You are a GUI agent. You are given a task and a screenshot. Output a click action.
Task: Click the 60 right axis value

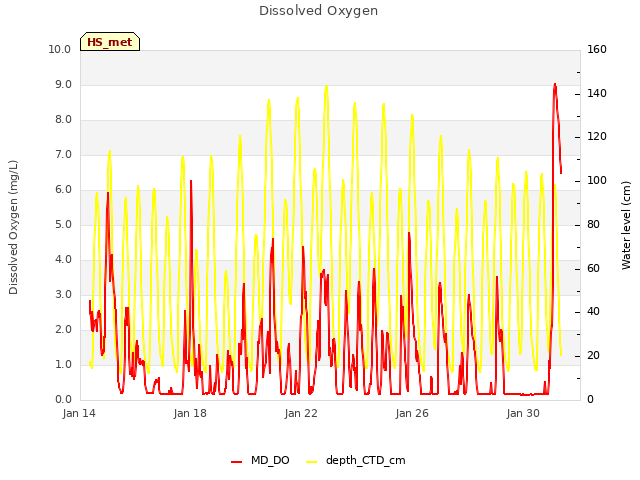click(x=593, y=269)
